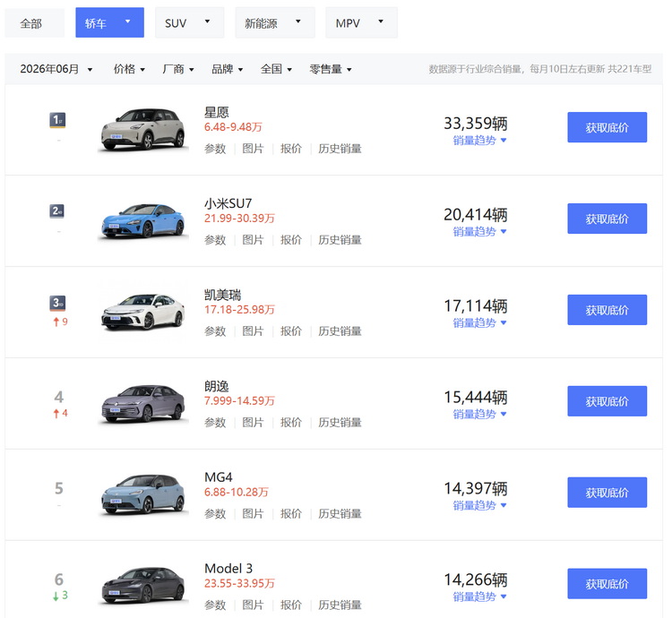The height and width of the screenshot is (618, 672).
Task: Click the Model 3 down 3 rank change
Action: (60, 596)
